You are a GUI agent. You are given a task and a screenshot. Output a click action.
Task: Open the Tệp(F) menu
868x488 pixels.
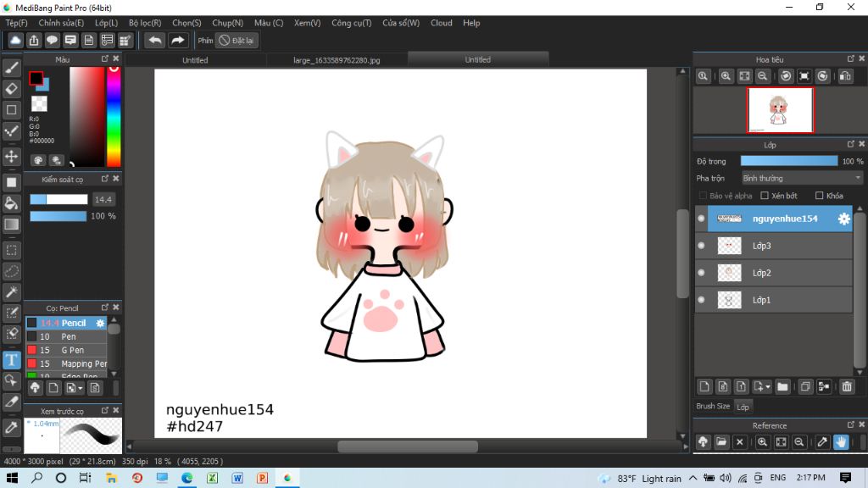click(x=17, y=23)
